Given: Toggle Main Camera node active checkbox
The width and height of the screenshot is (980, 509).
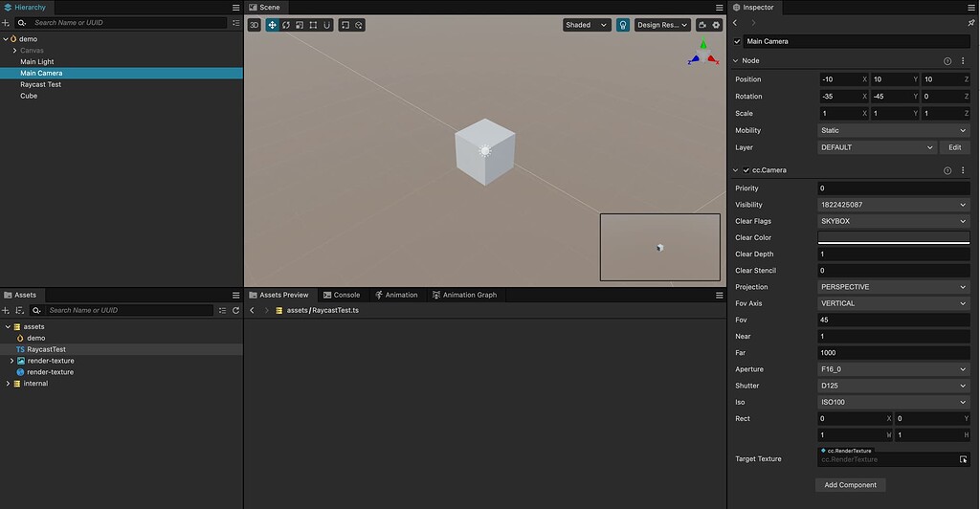Looking at the screenshot, I should (x=737, y=42).
